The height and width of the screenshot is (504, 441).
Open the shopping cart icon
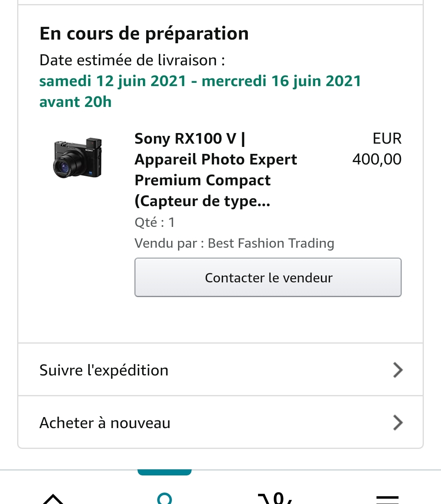pyautogui.click(x=275, y=498)
